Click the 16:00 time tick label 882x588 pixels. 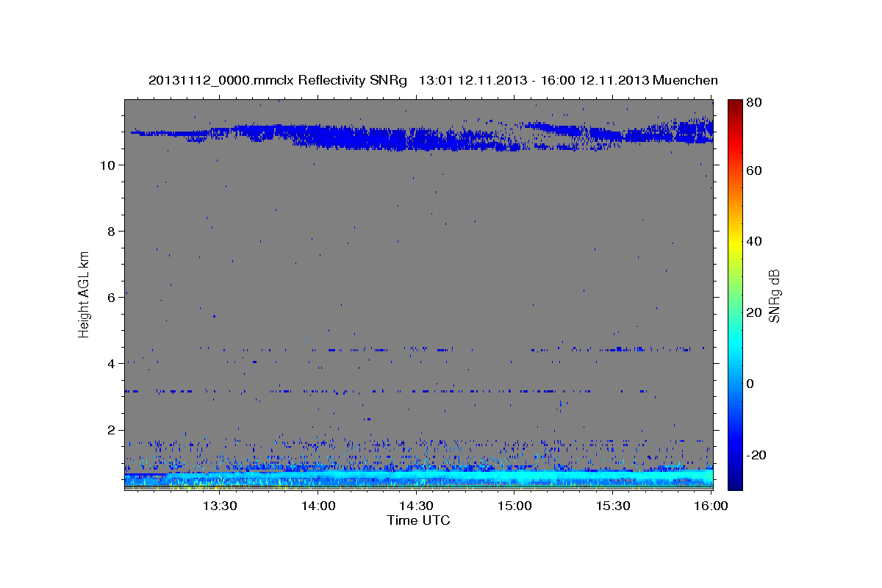pyautogui.click(x=711, y=506)
